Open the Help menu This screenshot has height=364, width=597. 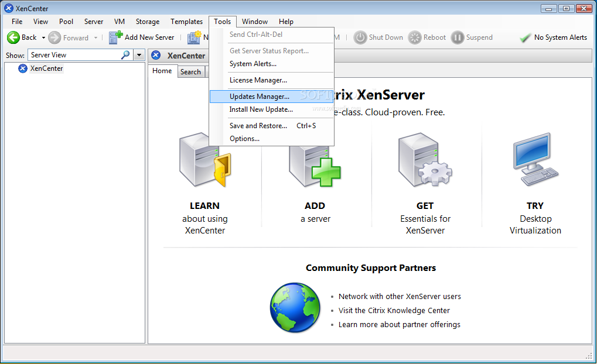(286, 22)
